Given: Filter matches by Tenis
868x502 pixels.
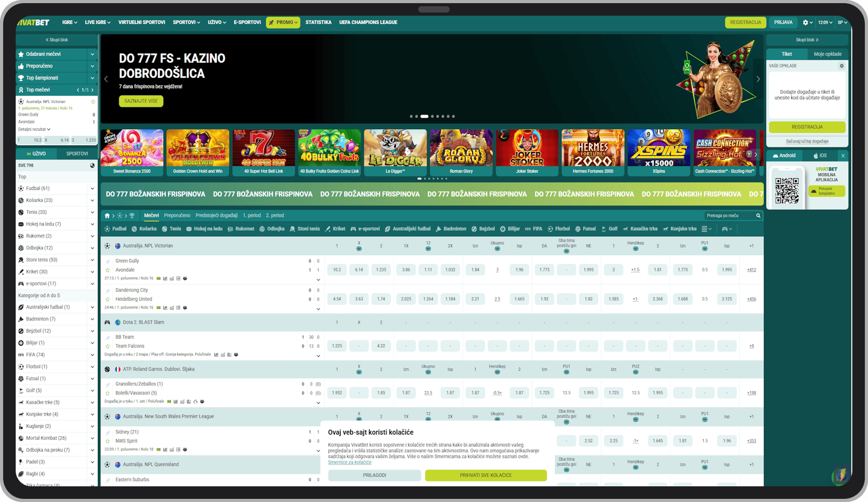Looking at the screenshot, I should [172, 229].
